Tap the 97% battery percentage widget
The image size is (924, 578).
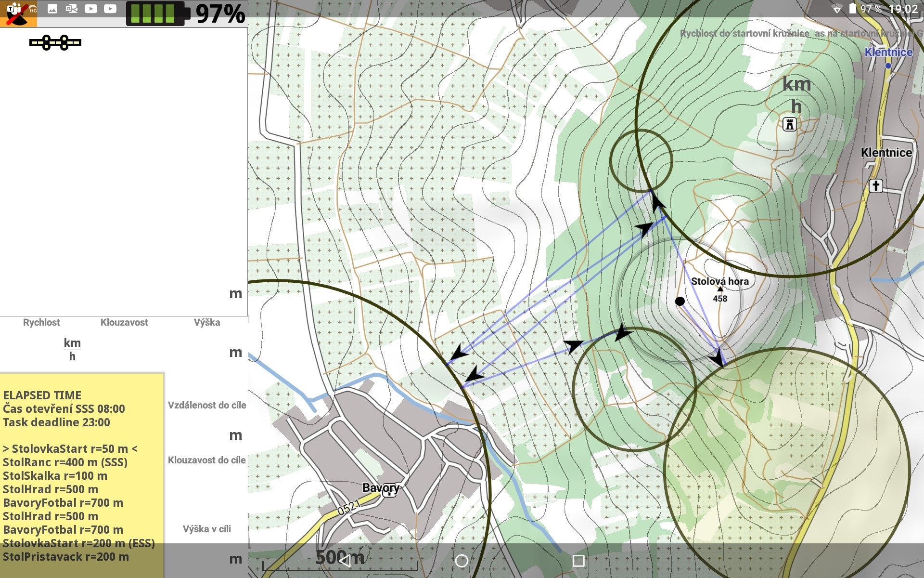220,13
